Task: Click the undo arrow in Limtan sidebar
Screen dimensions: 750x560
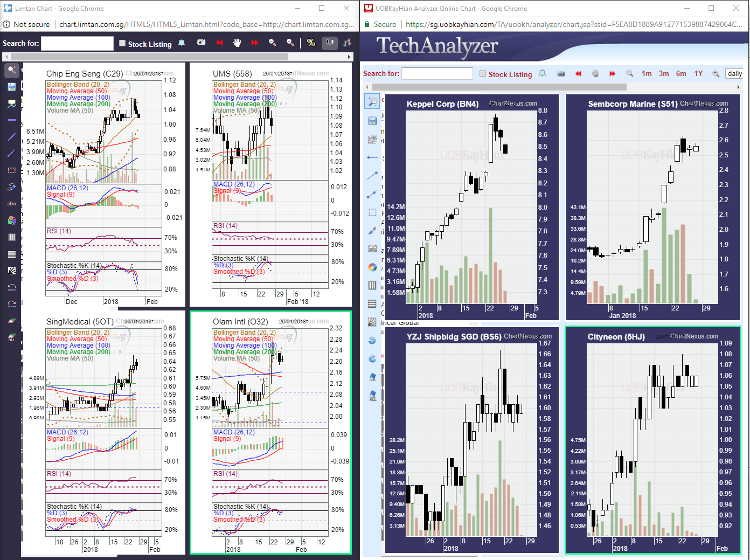Action: (12, 287)
